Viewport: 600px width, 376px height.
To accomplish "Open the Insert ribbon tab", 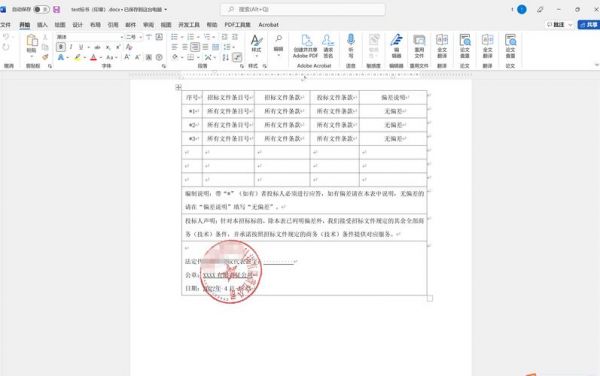I will (42, 25).
